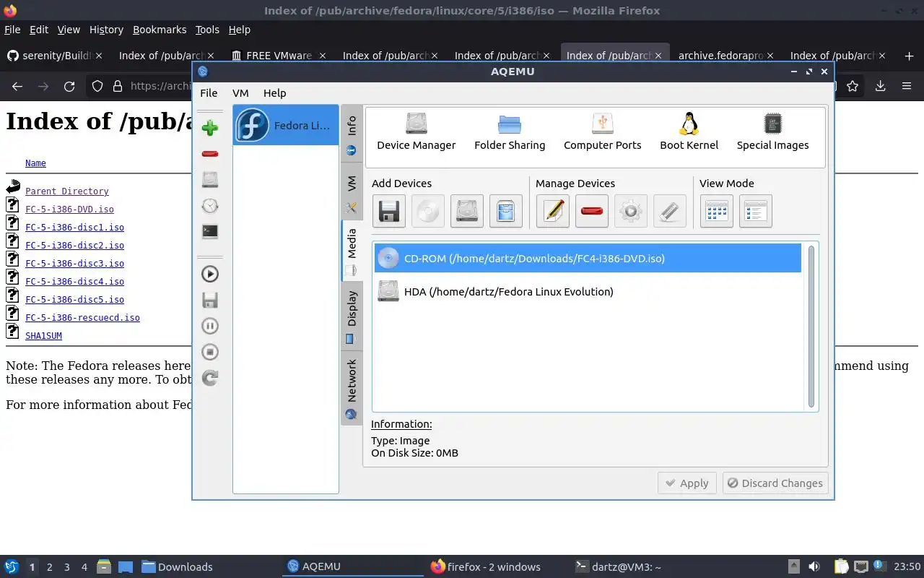Switch to the Media vertical tab
The image size is (924, 578).
coord(352,251)
